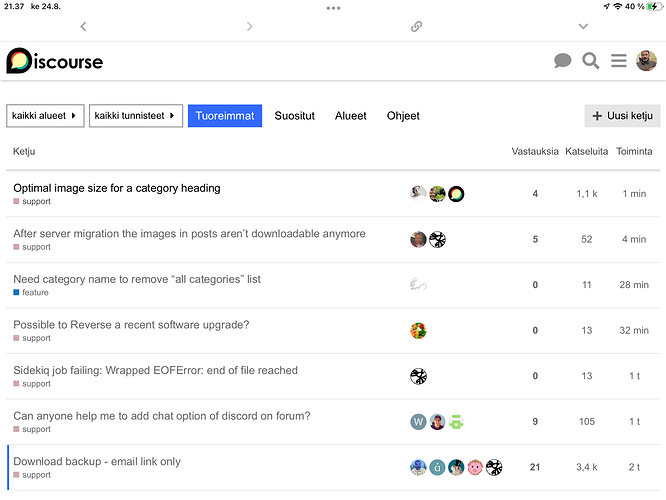Viewport: 666px width, 500px height.
Task: Open 'Sidekiq job failing: Wrapped EOFError' topic
Action: click(155, 370)
